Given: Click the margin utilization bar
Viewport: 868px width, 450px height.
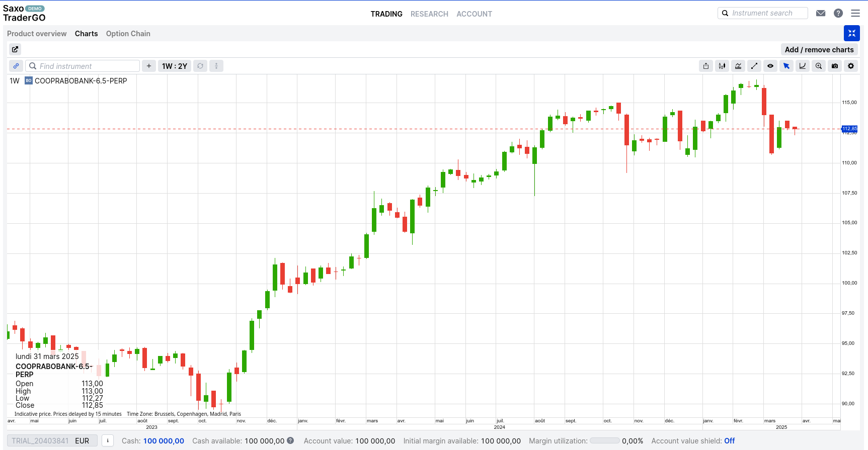Looking at the screenshot, I should tap(604, 441).
